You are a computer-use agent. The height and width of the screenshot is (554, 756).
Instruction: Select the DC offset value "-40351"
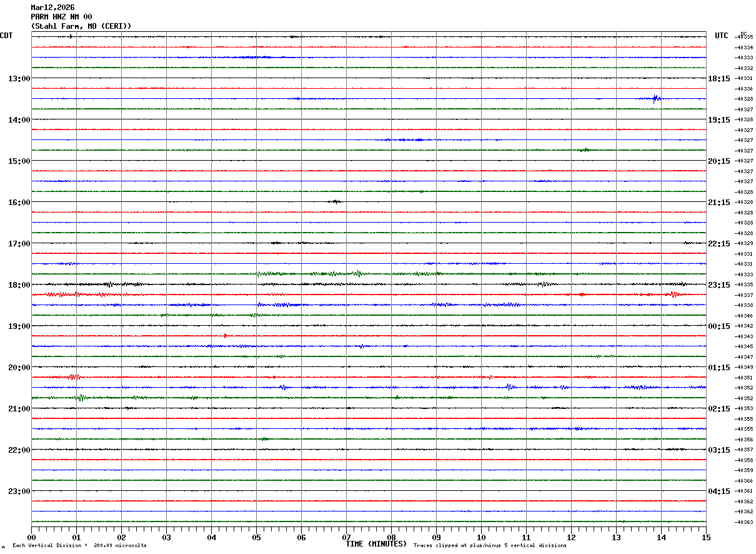(x=744, y=378)
